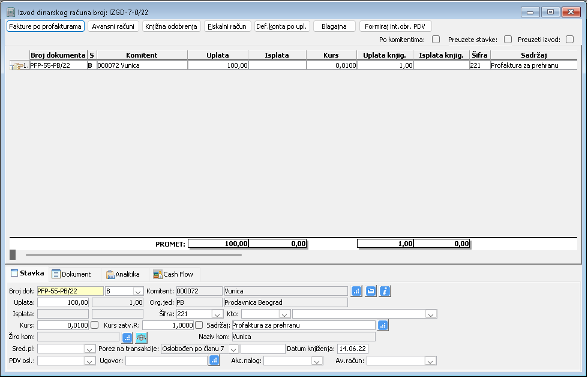Click the Kurs field showing 0,0100

tap(63, 325)
